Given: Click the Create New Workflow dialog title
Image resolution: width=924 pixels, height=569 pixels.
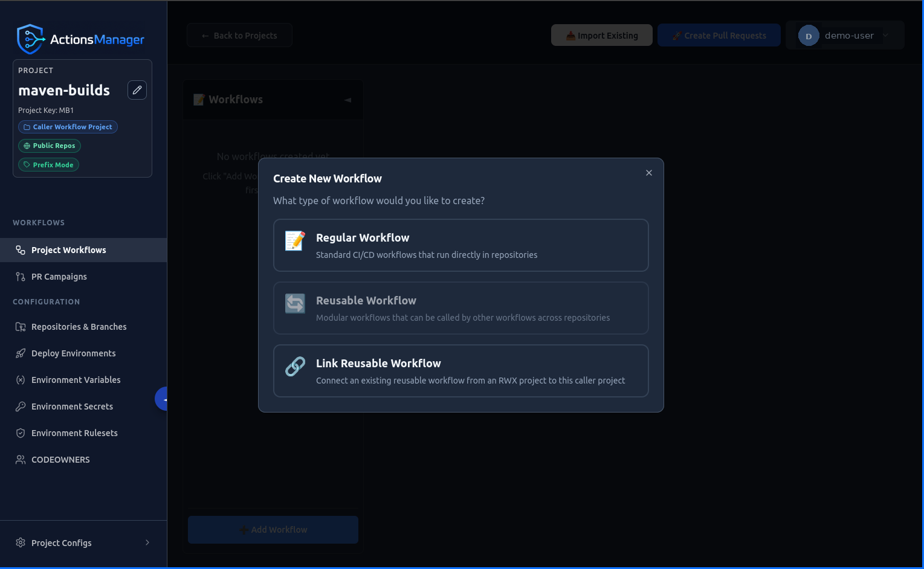Looking at the screenshot, I should [x=328, y=179].
